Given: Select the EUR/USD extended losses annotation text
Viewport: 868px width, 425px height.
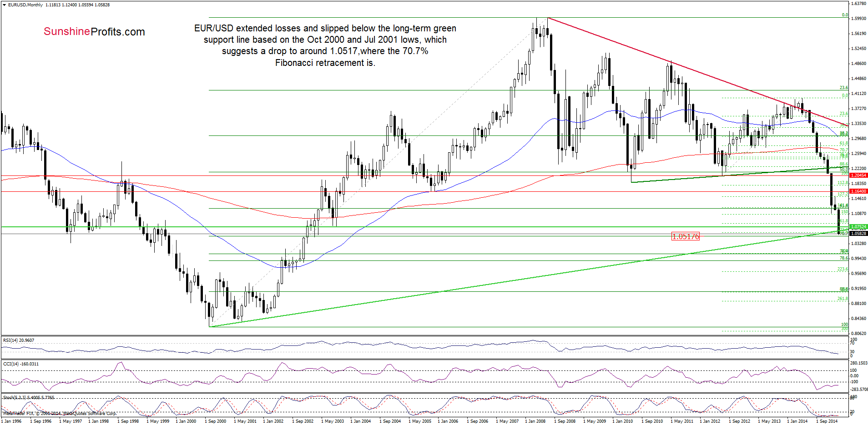Looking at the screenshot, I should [325, 45].
